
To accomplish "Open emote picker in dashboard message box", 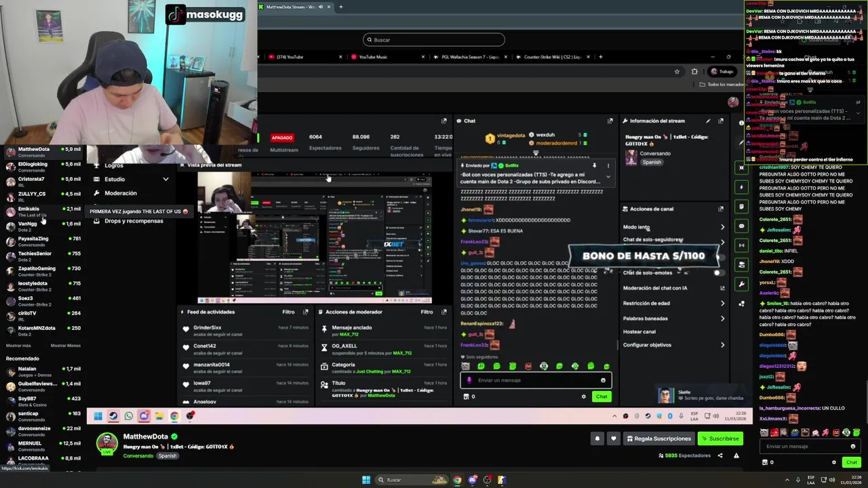I will tap(603, 380).
